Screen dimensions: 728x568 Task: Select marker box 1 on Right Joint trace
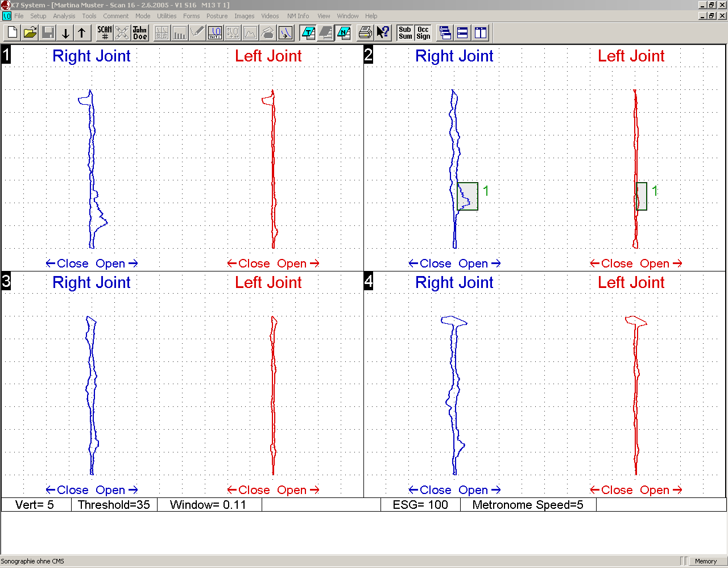pos(468,196)
